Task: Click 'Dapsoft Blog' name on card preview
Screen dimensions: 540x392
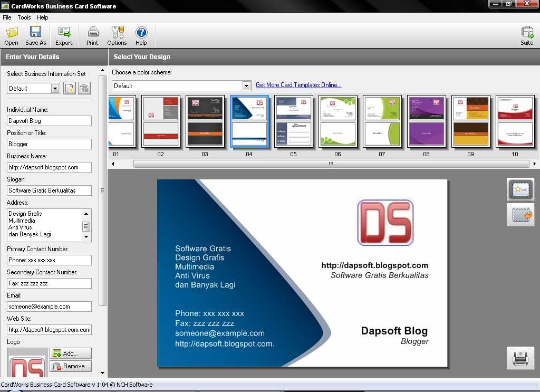Action: [x=394, y=331]
